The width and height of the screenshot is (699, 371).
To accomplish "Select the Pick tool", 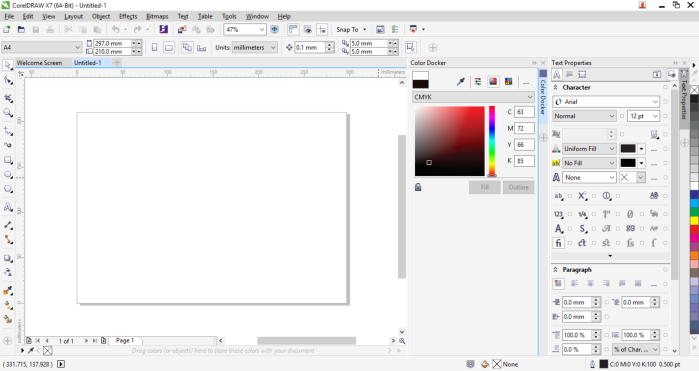I will point(8,65).
